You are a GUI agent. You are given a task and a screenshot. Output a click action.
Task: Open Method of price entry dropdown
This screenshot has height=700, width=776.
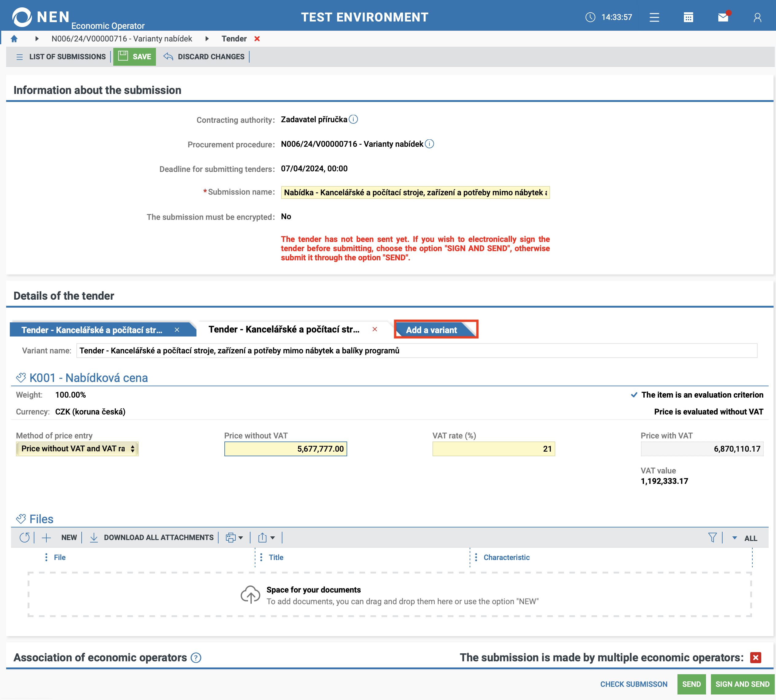click(x=77, y=449)
